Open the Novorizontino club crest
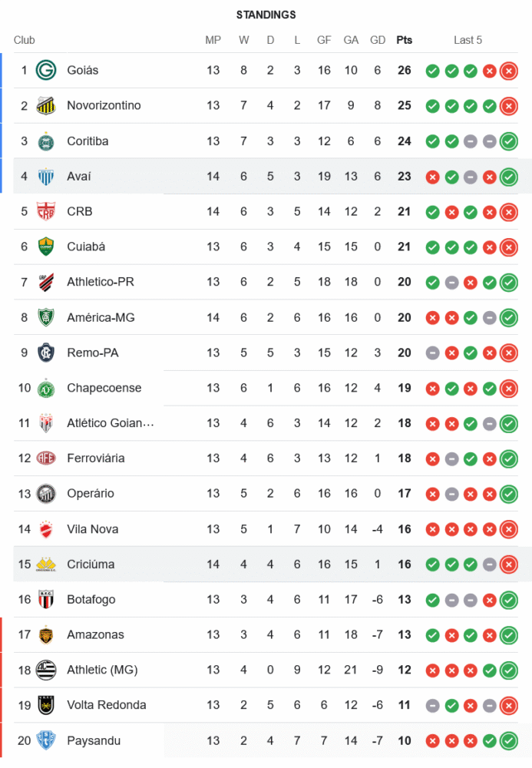Viewport: 532px width, 768px height. pyautogui.click(x=46, y=106)
